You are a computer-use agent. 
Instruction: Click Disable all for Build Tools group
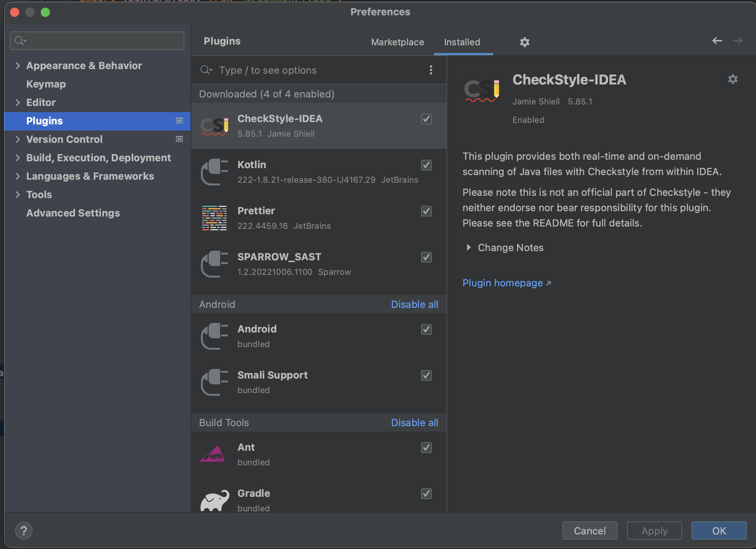(414, 423)
